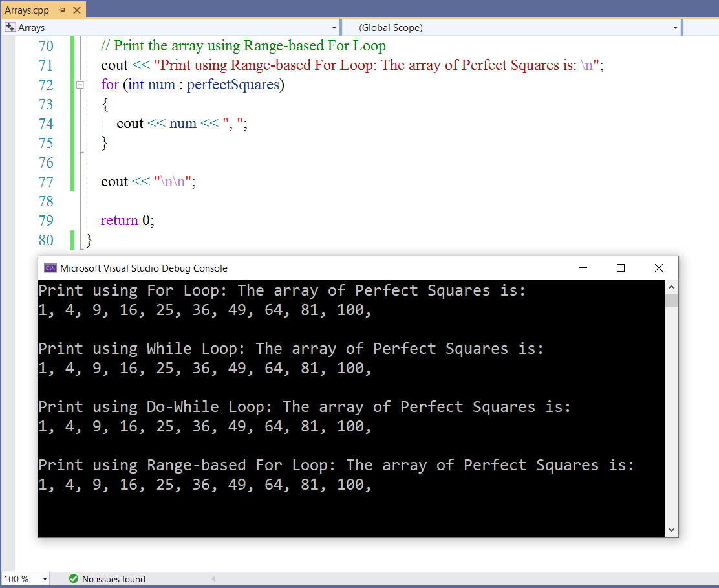This screenshot has width=719, height=588.
Task: Close the Debug Console window
Action: pyautogui.click(x=658, y=268)
